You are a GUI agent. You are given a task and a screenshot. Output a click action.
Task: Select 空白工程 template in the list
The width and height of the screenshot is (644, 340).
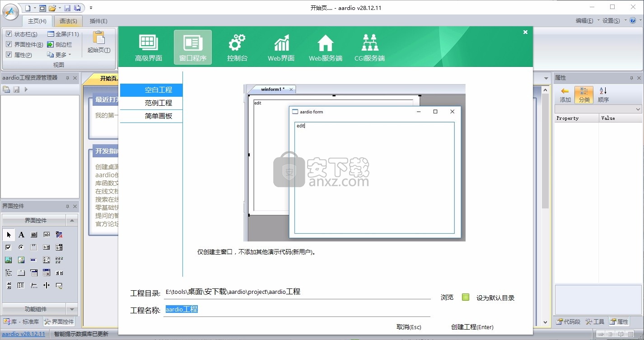[x=151, y=90]
